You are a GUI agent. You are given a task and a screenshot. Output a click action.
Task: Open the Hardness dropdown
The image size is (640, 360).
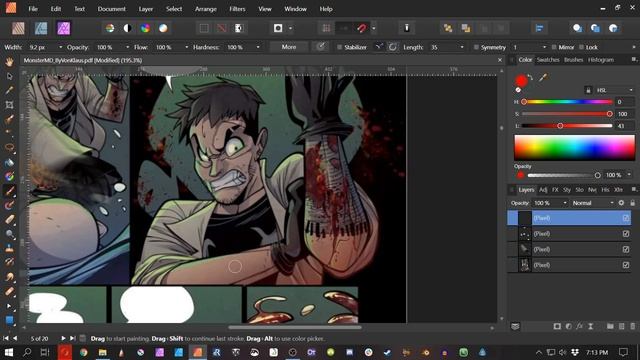(258, 47)
